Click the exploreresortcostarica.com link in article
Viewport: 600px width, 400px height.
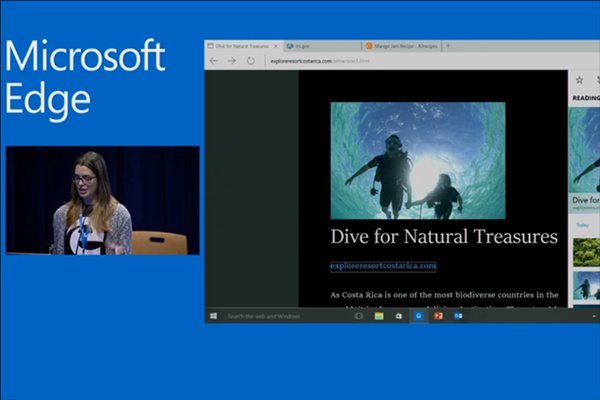[x=383, y=266]
